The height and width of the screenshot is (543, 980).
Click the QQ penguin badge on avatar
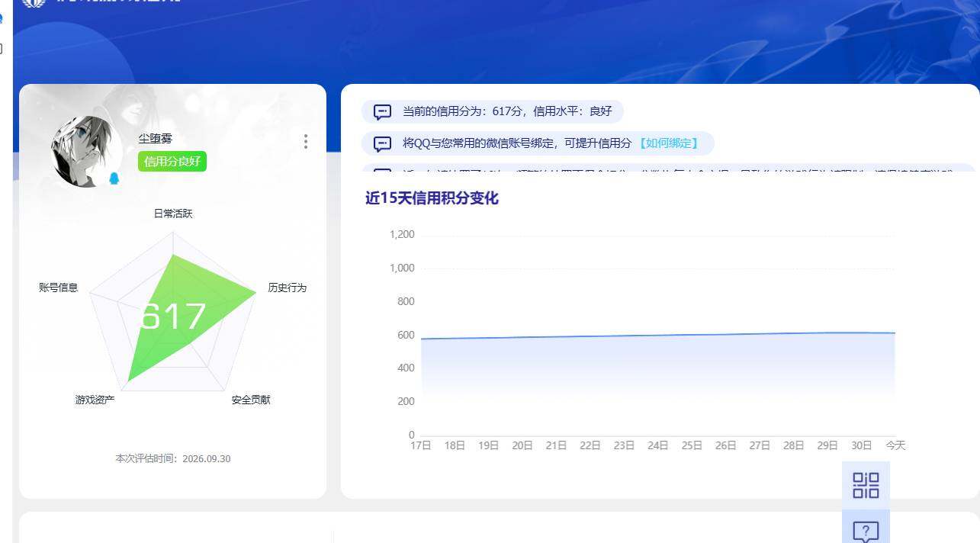point(114,178)
